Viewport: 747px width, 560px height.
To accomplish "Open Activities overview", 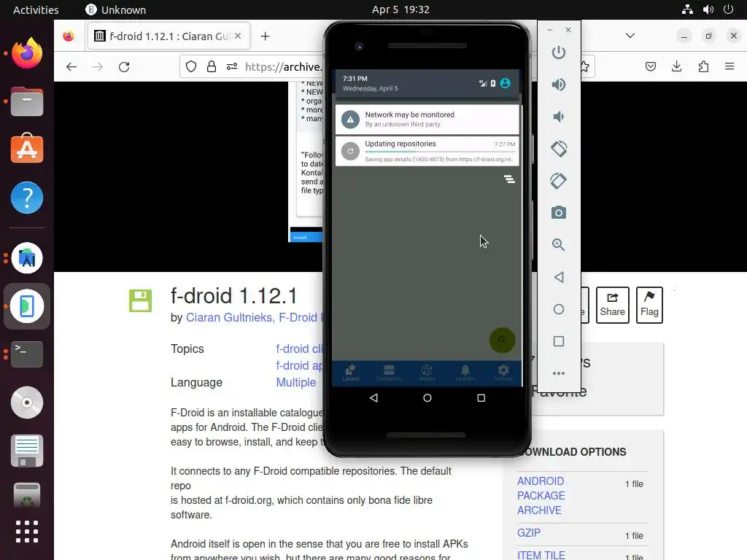I will pos(36,9).
